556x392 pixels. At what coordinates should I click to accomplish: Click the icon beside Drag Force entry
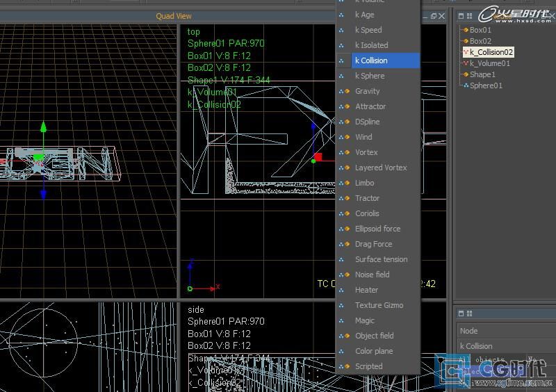(x=344, y=244)
